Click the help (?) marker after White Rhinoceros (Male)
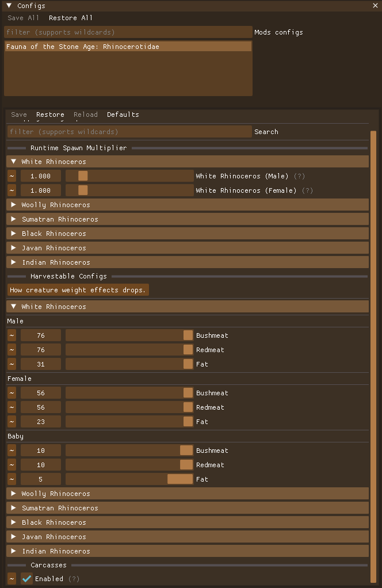The image size is (382, 588). pos(298,176)
